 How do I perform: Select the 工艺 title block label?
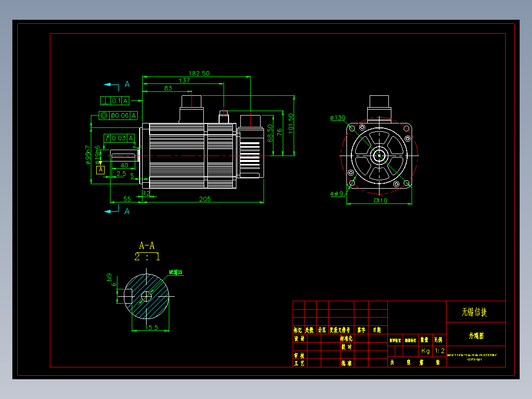tap(299, 363)
